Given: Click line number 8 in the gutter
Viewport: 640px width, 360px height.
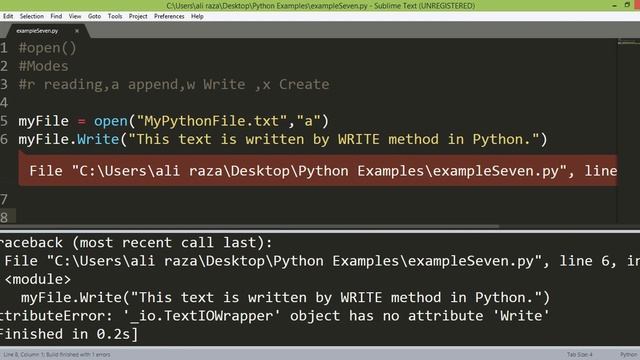Looking at the screenshot, I should pyautogui.click(x=4, y=218).
